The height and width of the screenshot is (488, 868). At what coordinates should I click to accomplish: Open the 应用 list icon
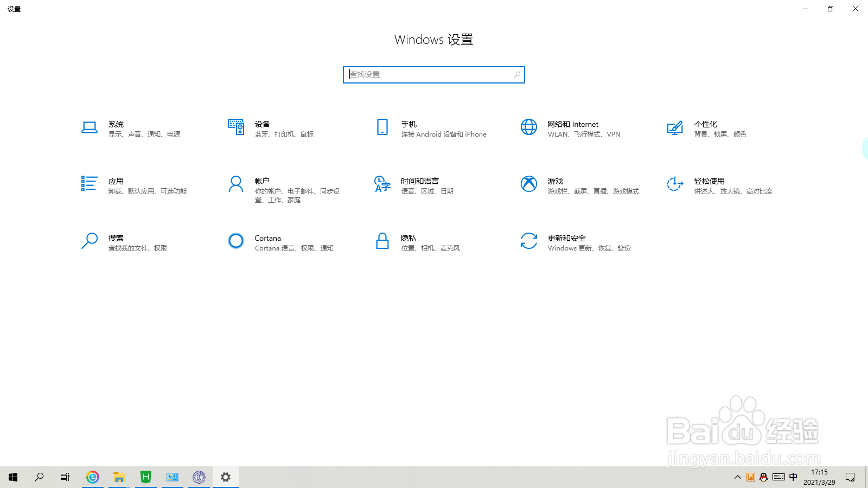(x=90, y=184)
